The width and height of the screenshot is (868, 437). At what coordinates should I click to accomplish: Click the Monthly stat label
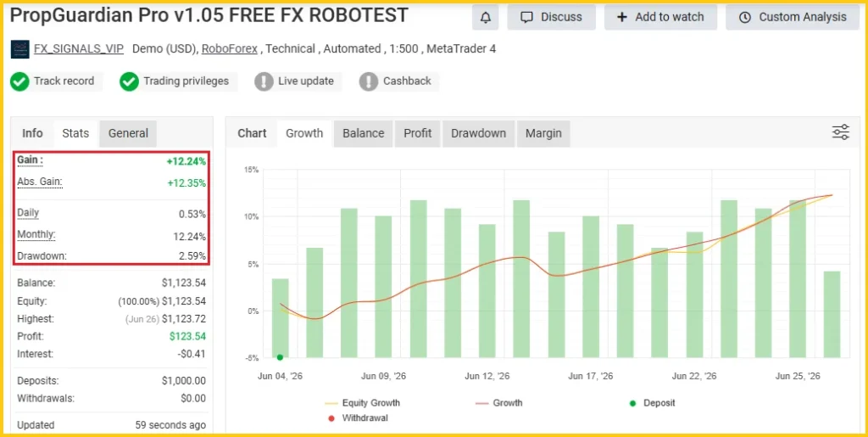(x=36, y=234)
